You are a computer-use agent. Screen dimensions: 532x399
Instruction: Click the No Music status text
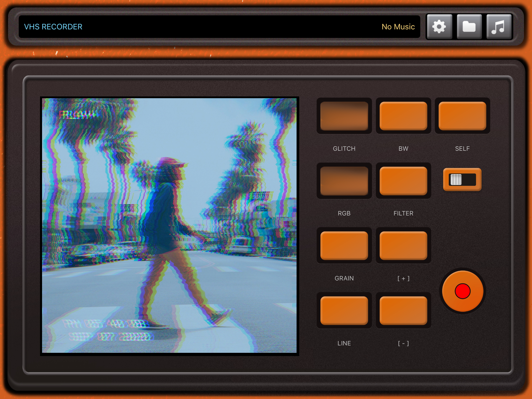398,27
